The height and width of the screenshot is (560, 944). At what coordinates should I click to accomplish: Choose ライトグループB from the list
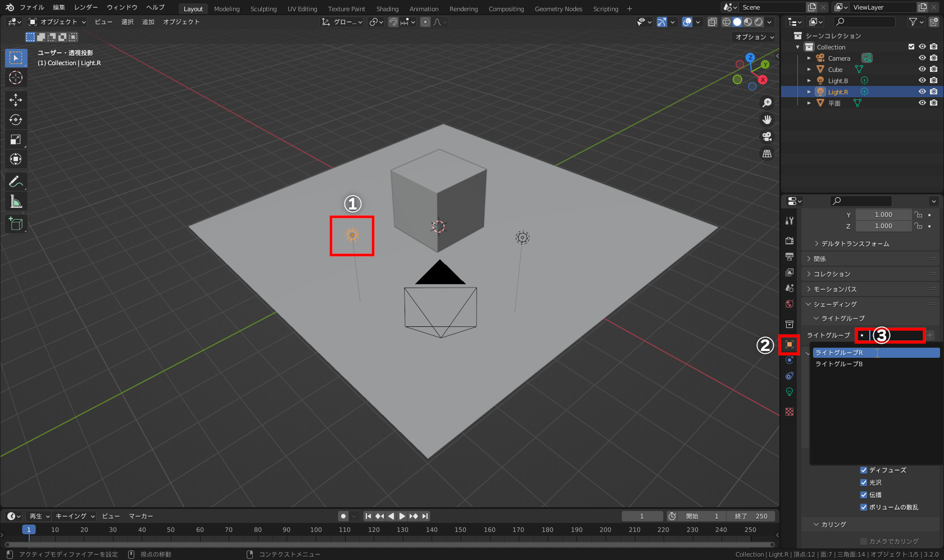coord(876,364)
